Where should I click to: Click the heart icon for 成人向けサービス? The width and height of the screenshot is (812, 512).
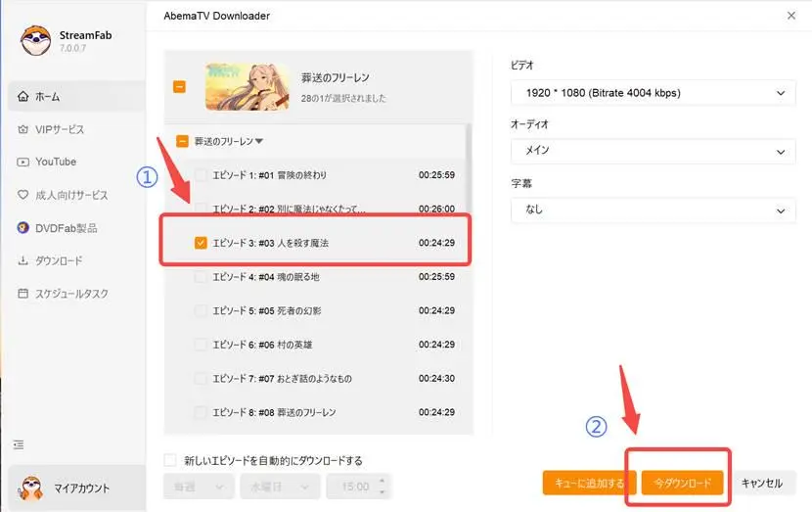click(23, 195)
